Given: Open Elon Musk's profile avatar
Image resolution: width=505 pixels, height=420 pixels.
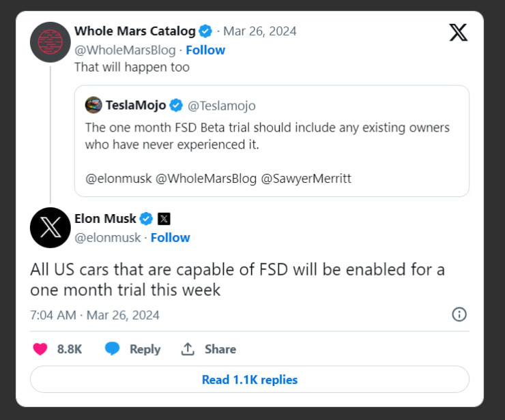Looking at the screenshot, I should click(50, 228).
